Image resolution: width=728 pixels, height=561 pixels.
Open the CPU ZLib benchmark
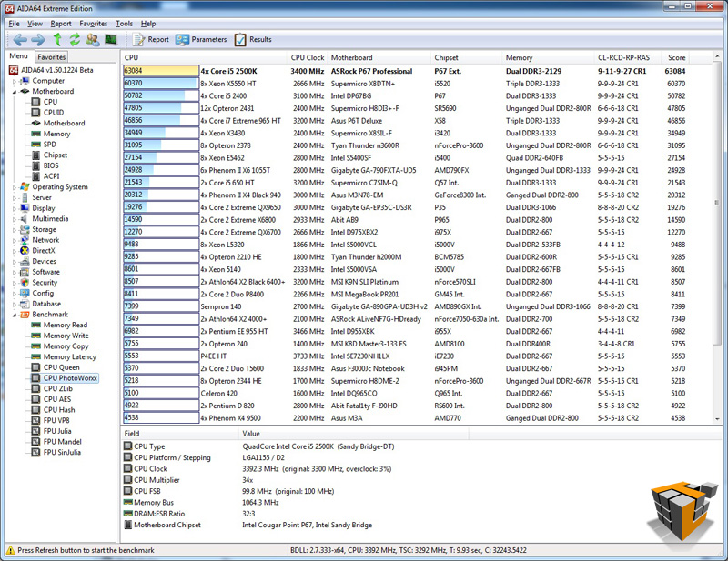[x=58, y=389]
